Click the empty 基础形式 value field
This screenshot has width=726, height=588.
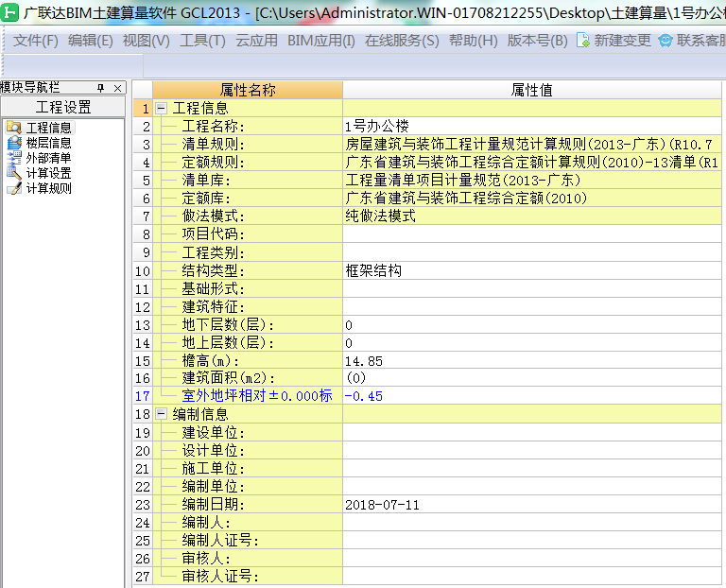pyautogui.click(x=532, y=288)
